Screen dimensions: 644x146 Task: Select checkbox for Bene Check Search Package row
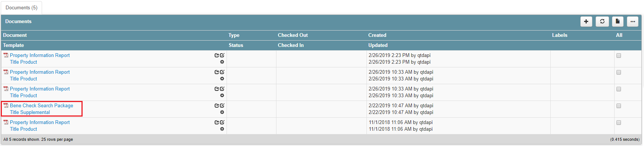619,106
